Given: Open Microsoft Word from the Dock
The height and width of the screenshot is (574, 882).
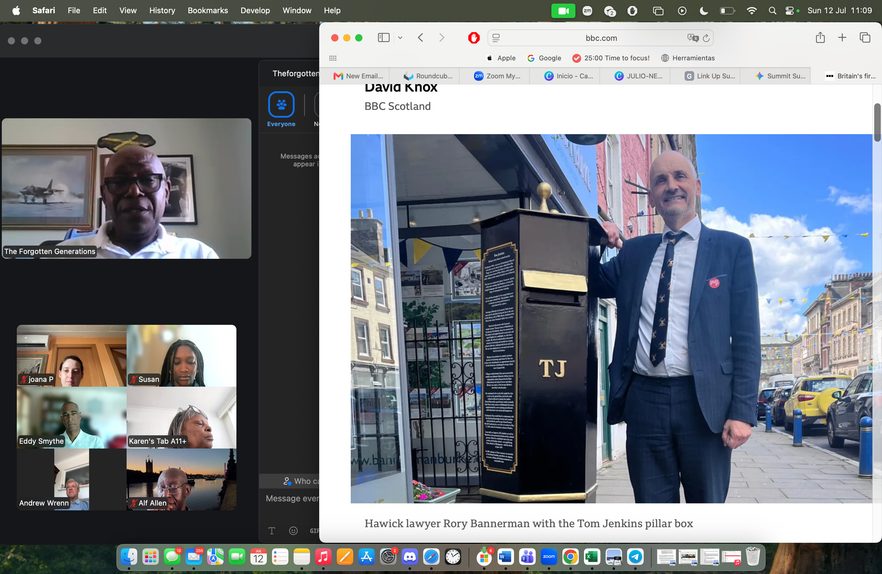Looking at the screenshot, I should (505, 557).
